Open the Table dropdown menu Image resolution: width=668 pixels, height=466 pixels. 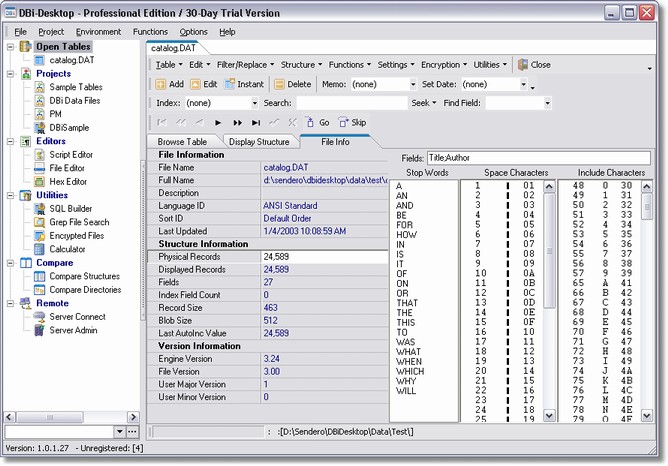169,65
